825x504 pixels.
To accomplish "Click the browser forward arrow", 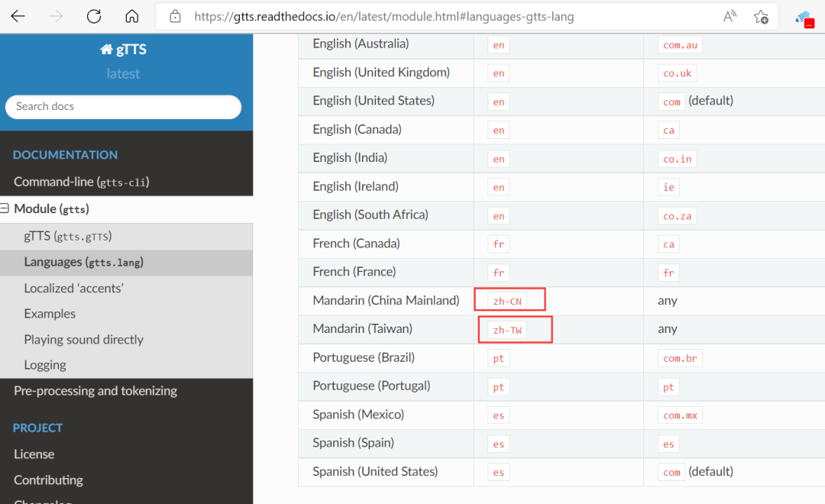I will click(x=56, y=16).
